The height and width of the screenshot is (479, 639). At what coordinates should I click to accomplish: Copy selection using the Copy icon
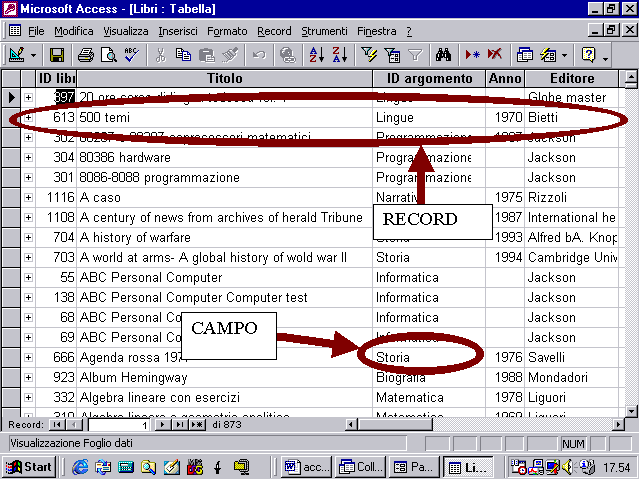183,55
